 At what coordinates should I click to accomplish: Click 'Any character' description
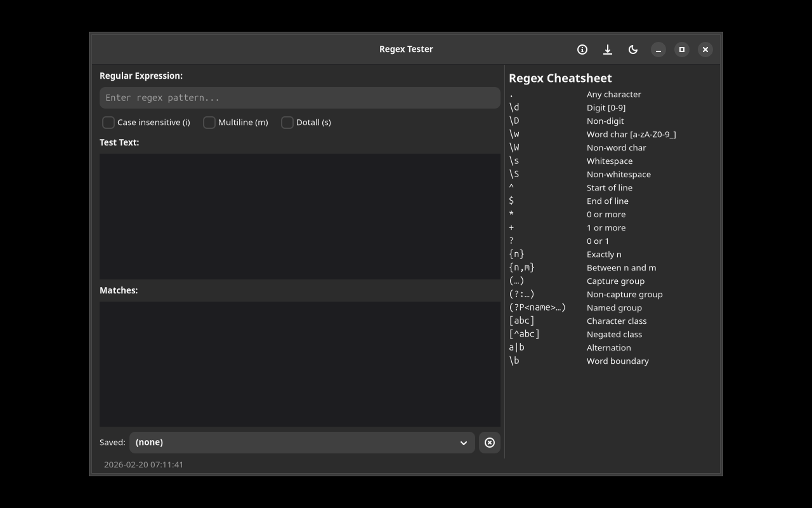tap(614, 94)
